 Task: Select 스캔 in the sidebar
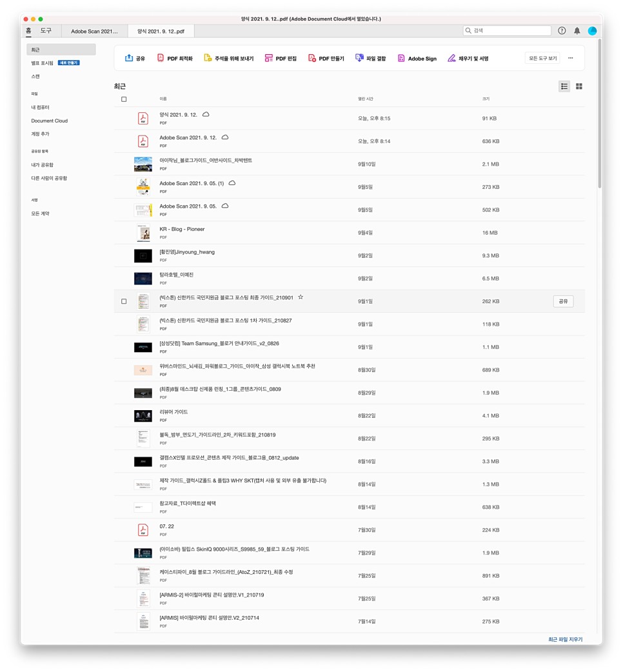[x=35, y=76]
